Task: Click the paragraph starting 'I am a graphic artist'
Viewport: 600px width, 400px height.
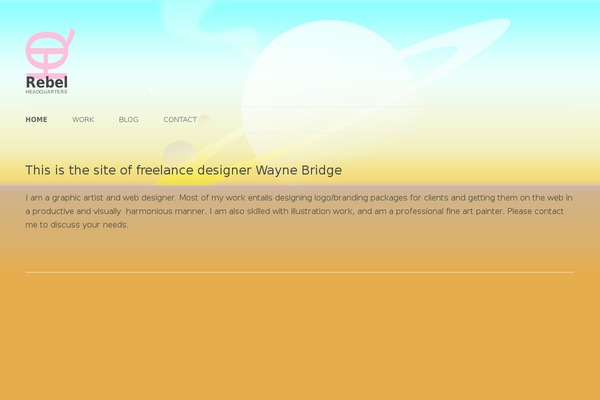Action: [x=299, y=211]
